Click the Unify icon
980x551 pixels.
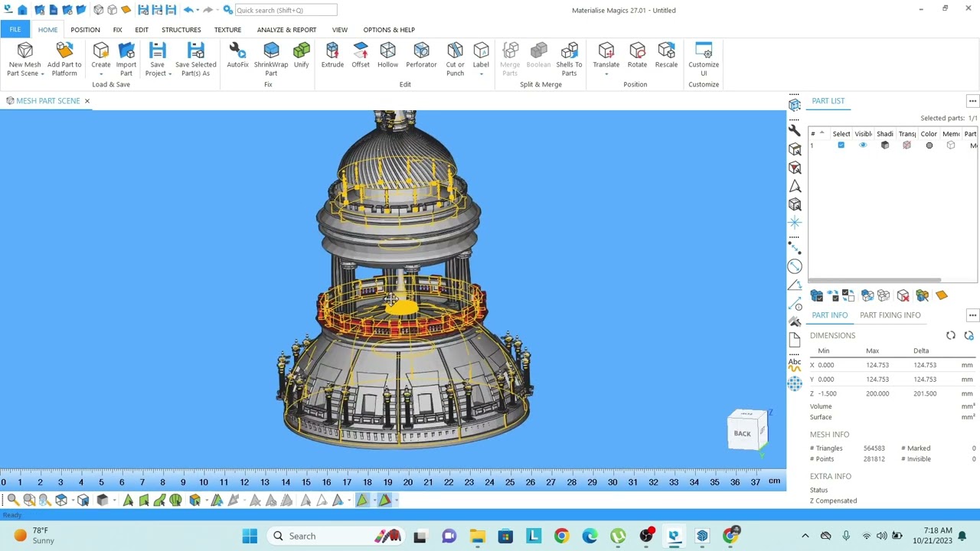(301, 51)
